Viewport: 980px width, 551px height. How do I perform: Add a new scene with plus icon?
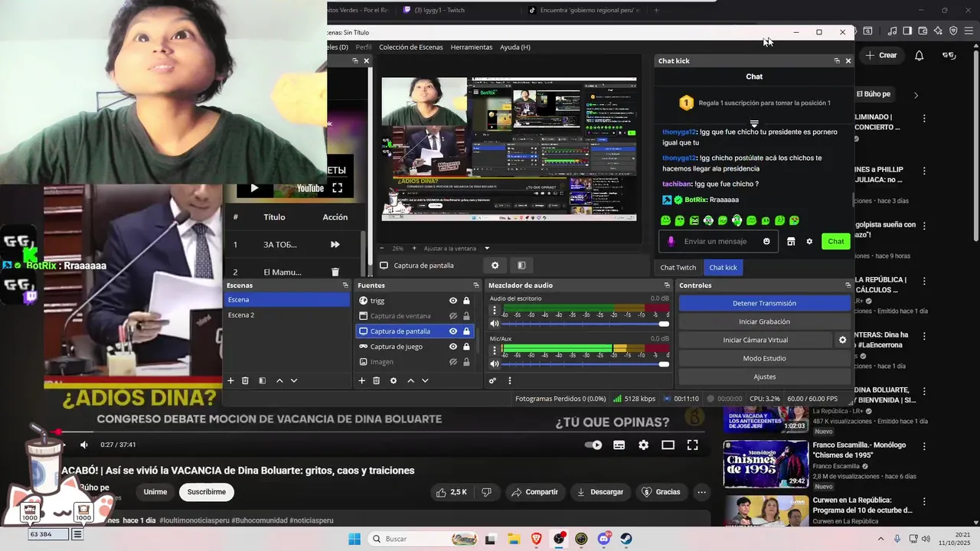pyautogui.click(x=231, y=380)
